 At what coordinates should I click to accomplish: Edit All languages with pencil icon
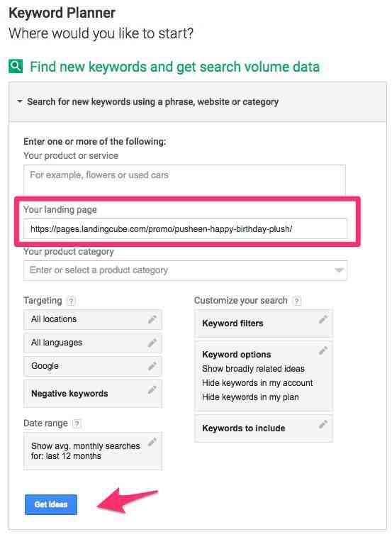[152, 343]
